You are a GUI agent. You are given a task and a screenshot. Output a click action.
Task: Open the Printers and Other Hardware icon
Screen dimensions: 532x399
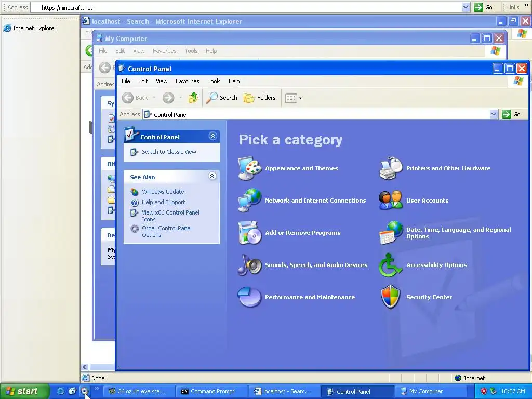[391, 168]
